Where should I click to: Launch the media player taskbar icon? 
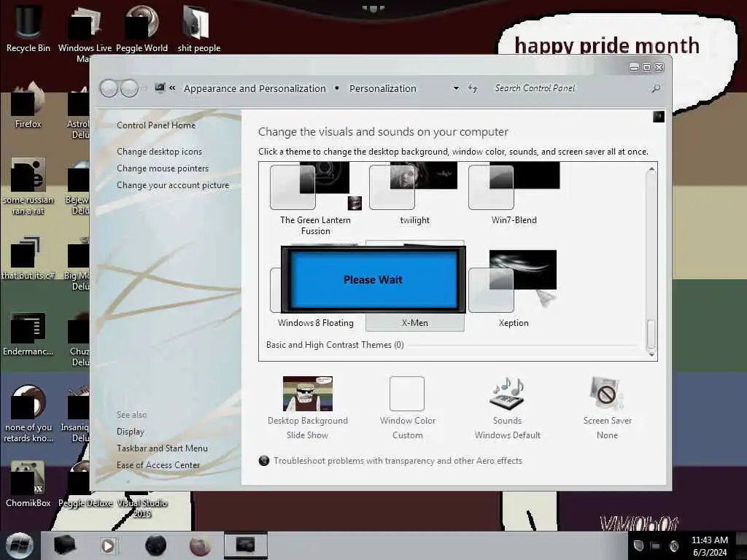pyautogui.click(x=108, y=545)
